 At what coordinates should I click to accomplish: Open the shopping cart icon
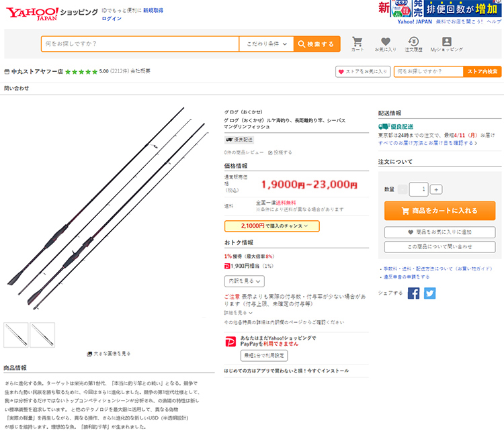(x=357, y=44)
